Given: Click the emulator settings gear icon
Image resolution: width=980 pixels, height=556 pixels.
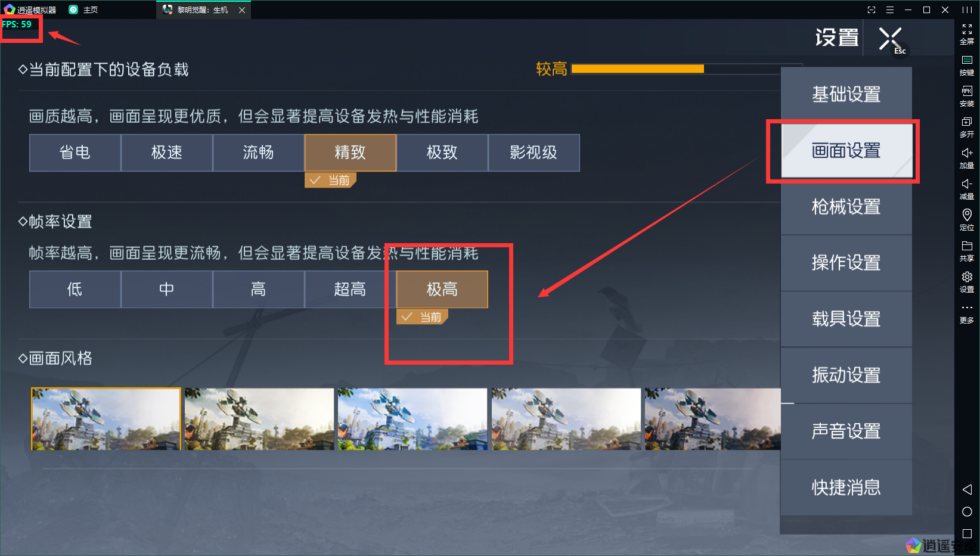Looking at the screenshot, I should [967, 282].
